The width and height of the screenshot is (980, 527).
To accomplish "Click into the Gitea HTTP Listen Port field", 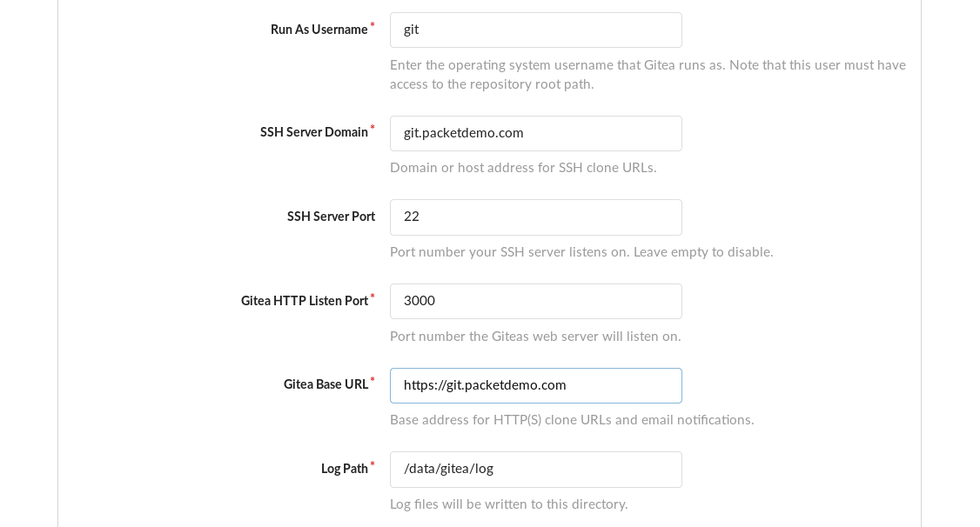I will point(535,301).
